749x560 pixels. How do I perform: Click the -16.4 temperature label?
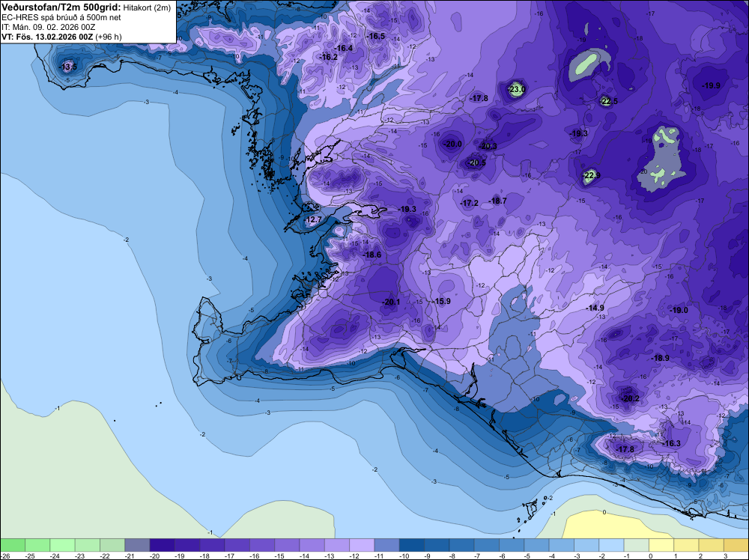(x=344, y=48)
